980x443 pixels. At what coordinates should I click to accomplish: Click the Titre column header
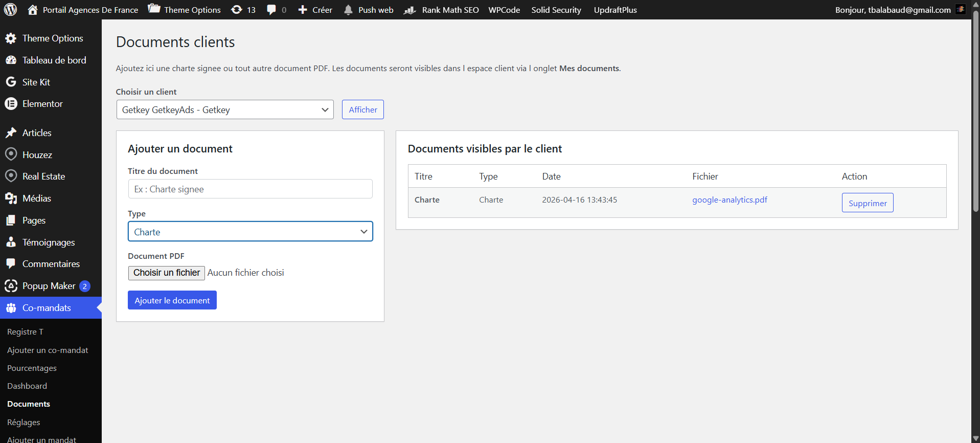click(423, 176)
